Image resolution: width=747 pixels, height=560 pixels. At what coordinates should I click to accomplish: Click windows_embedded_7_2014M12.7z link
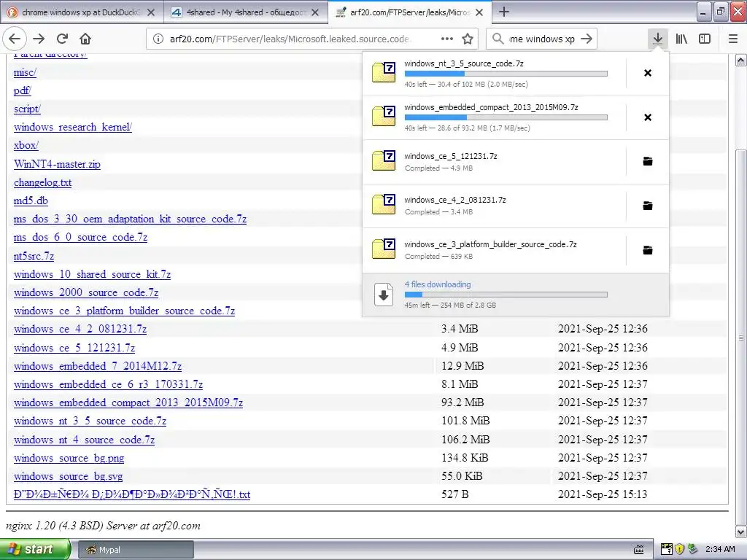pyautogui.click(x=98, y=366)
